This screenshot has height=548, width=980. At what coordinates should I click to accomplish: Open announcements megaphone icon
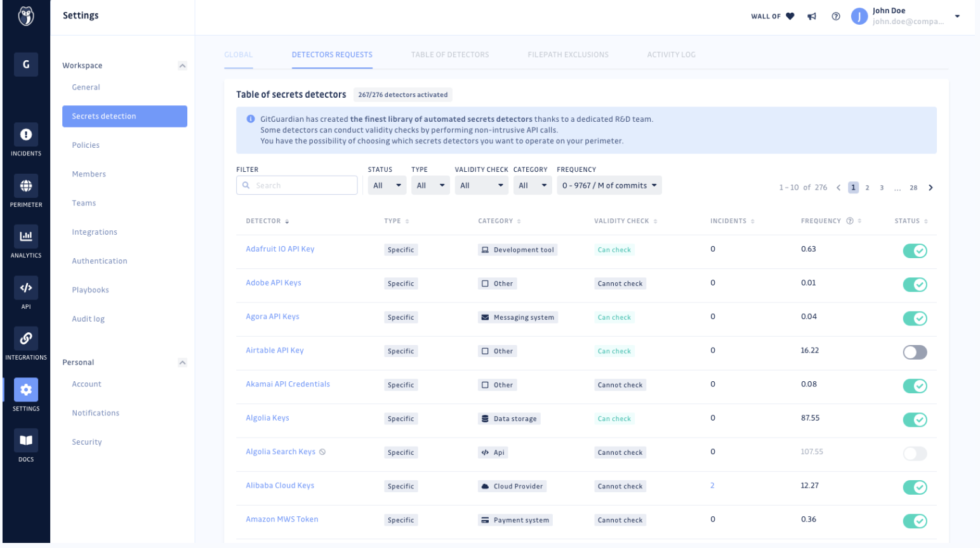pyautogui.click(x=812, y=16)
